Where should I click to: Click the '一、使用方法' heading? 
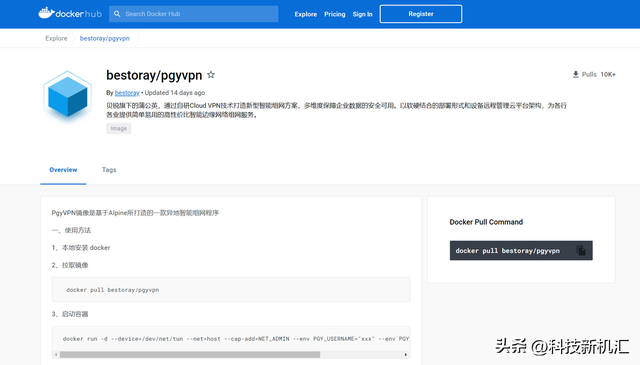[71, 230]
